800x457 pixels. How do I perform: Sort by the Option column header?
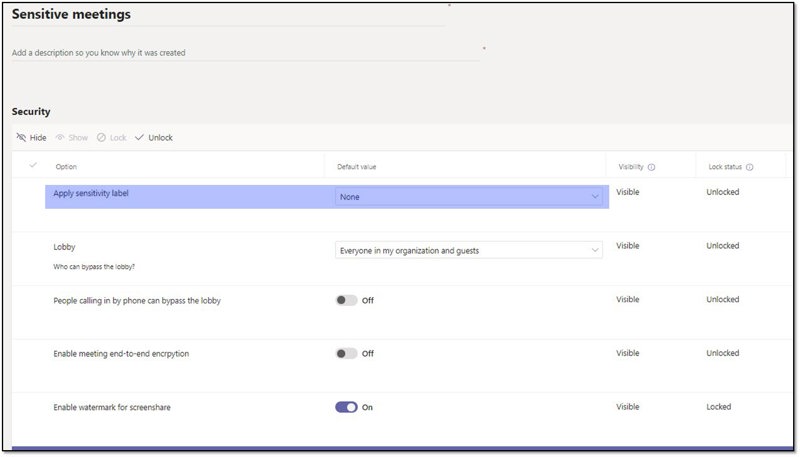tap(66, 167)
